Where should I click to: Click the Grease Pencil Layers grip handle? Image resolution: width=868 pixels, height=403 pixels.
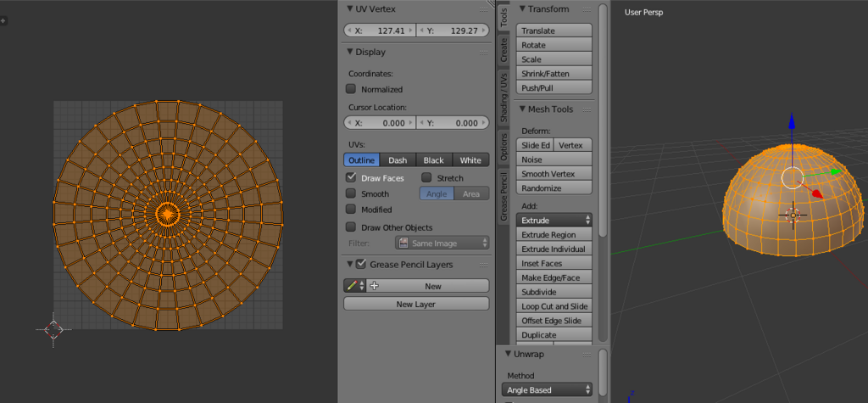(x=484, y=265)
